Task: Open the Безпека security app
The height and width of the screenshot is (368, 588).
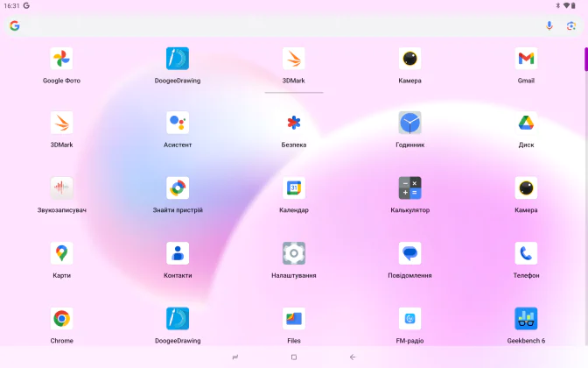Action: (x=294, y=123)
